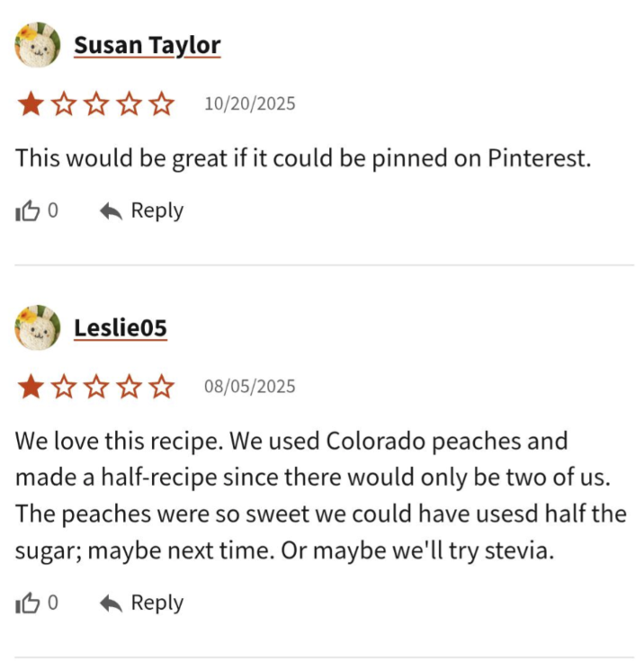Viewport: 644px width, 670px height.
Task: Click the third star in Leslie05's rating
Action: tap(96, 388)
